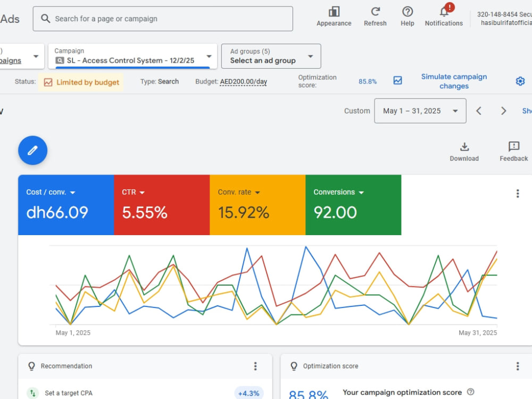Screen dimensions: 532x399
Task: Click the 85.8% optimization score link
Action: coord(368,81)
